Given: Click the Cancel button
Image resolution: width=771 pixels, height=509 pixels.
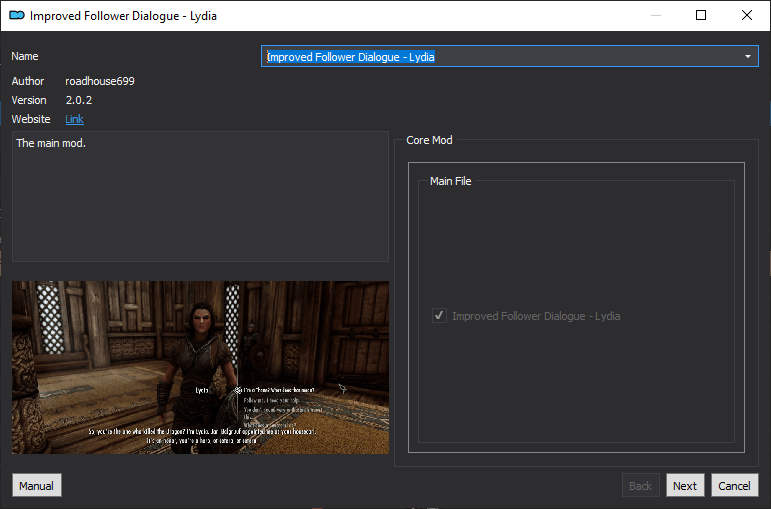Looking at the screenshot, I should [x=735, y=485].
